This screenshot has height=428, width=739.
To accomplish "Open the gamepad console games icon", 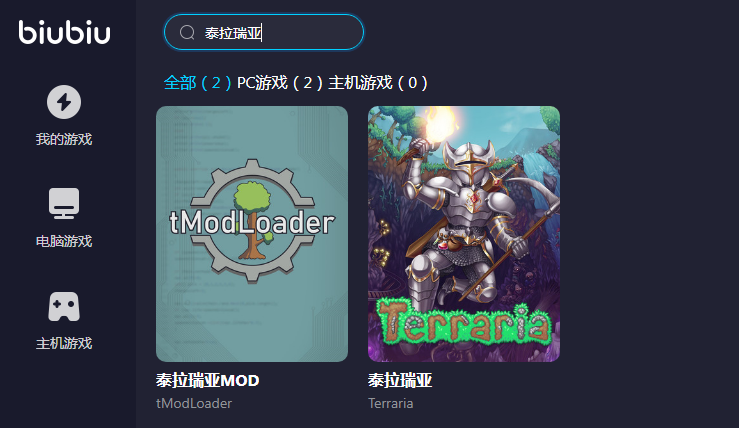I will pos(64,306).
